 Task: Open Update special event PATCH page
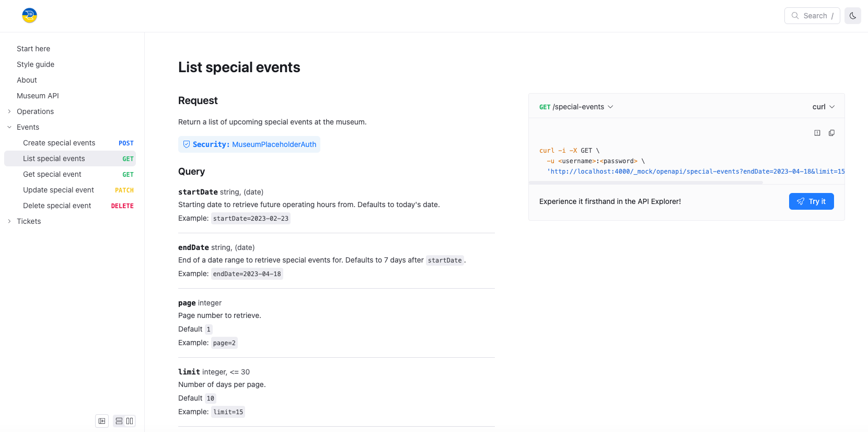(x=59, y=190)
